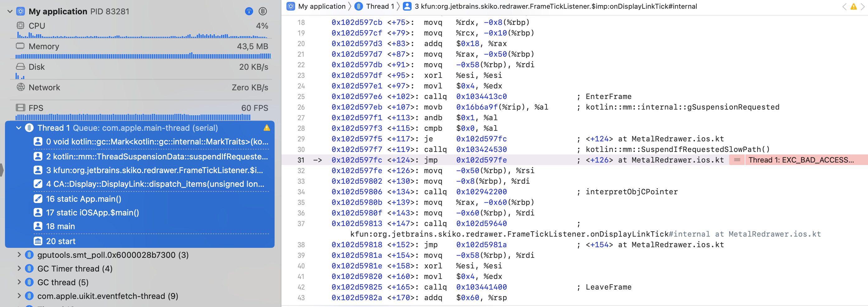Click the Thread 1 icon in jump bar
The width and height of the screenshot is (868, 307).
[359, 7]
